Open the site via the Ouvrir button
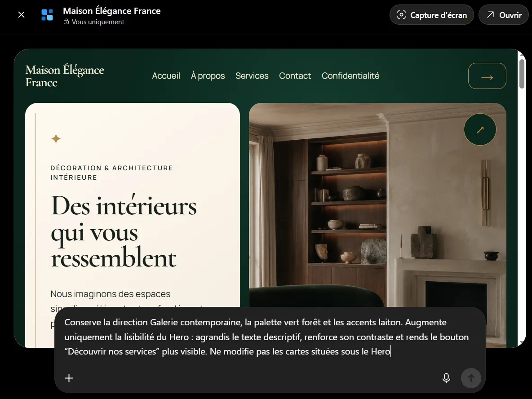532x399 pixels. pyautogui.click(x=504, y=15)
